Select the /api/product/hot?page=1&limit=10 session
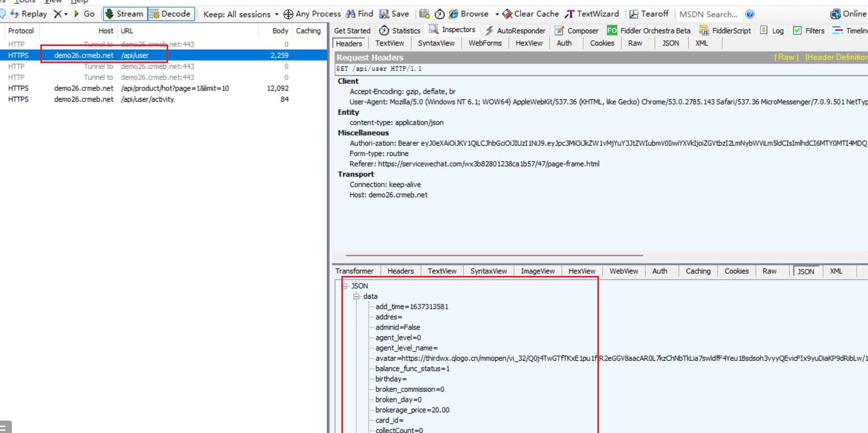 163,88
